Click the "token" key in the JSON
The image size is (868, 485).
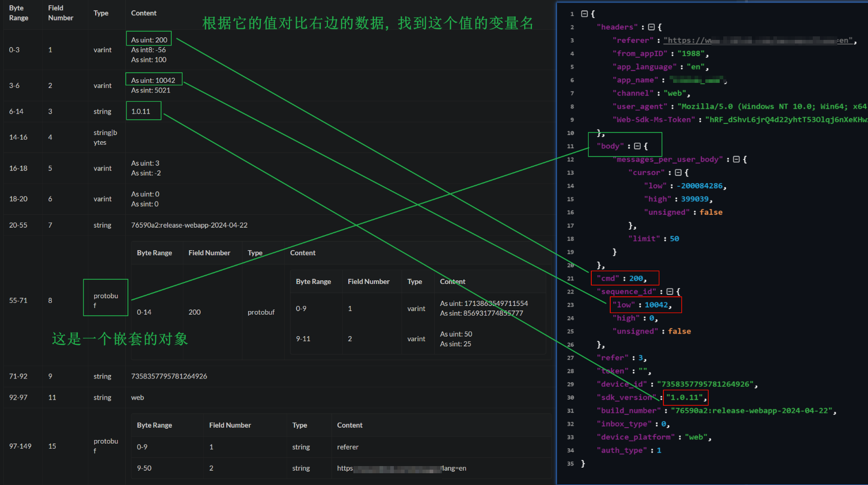[613, 371]
